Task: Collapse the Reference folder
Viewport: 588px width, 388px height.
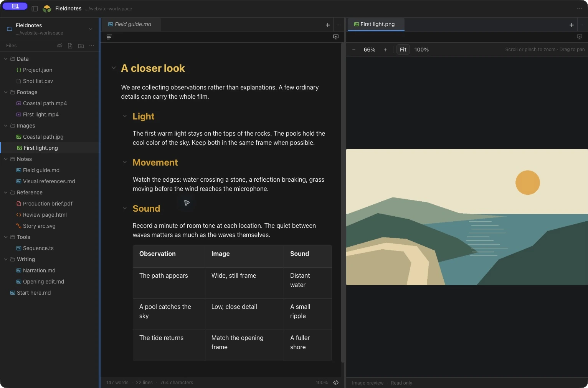Action: (x=6, y=192)
